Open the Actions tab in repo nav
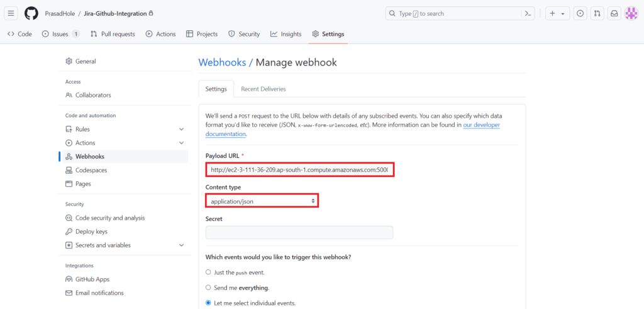This screenshot has width=644, height=309. (160, 34)
